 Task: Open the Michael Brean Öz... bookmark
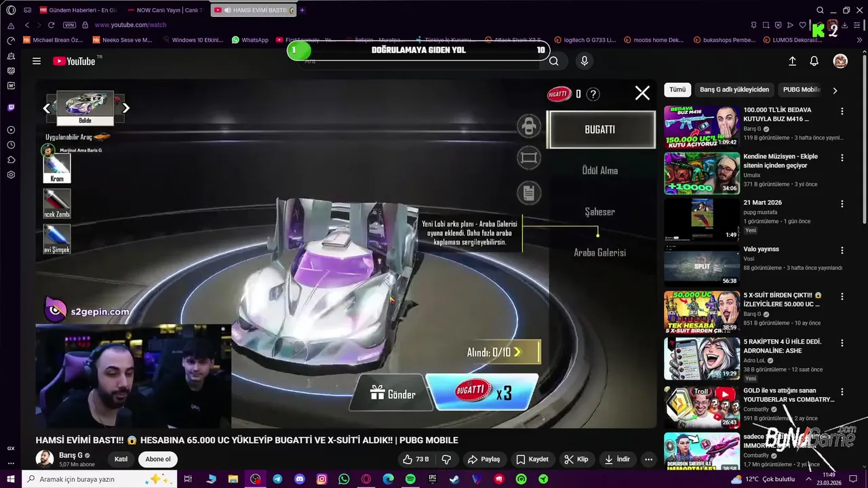tap(53, 40)
